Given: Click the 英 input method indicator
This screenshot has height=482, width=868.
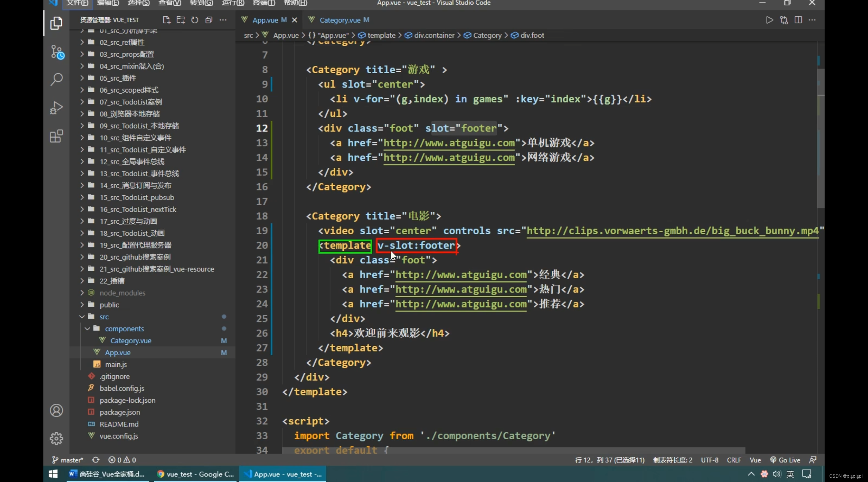Looking at the screenshot, I should point(790,474).
